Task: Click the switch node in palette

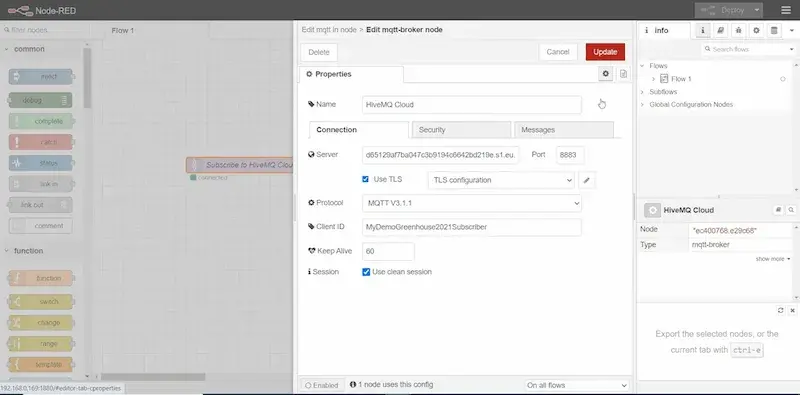Action: point(41,302)
